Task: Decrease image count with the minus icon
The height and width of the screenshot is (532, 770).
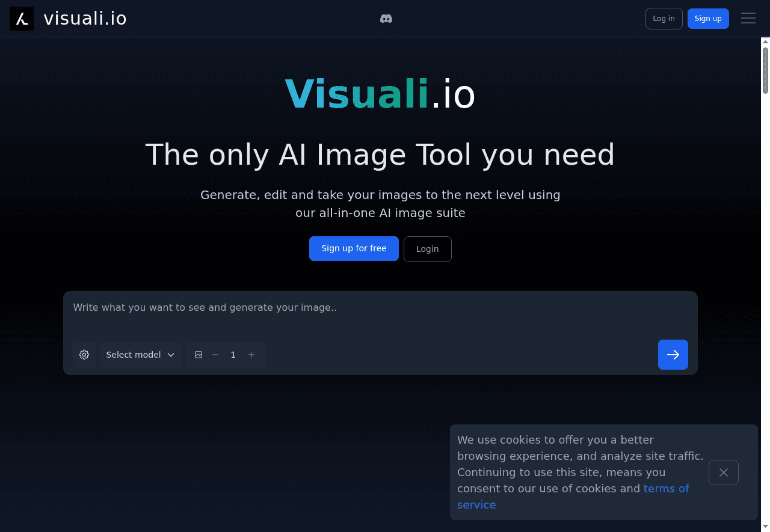Action: click(215, 355)
